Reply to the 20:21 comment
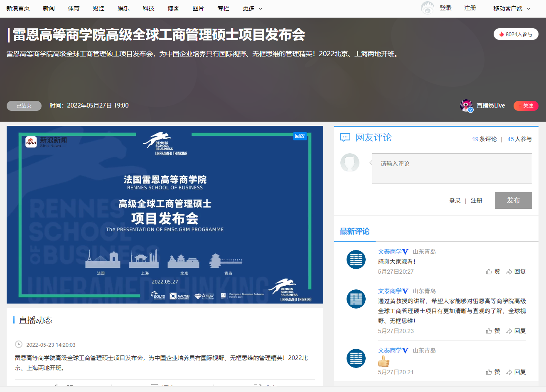Image resolution: width=546 pixels, height=392 pixels. coord(516,372)
